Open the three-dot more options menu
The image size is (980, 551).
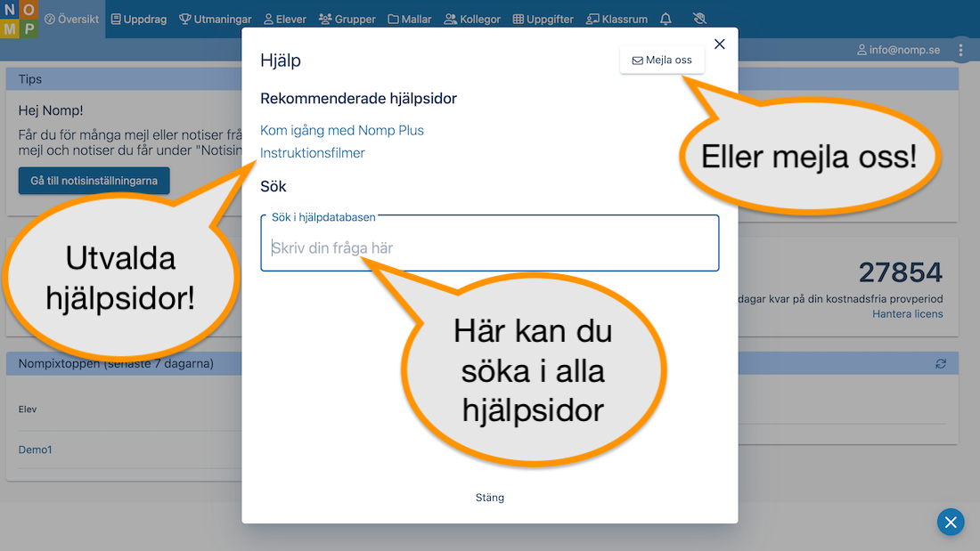[960, 49]
